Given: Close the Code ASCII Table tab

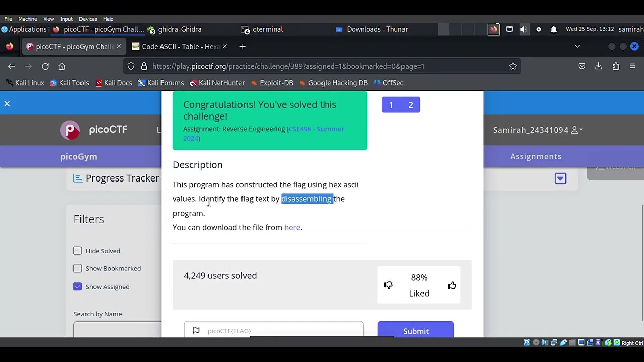Looking at the screenshot, I should pyautogui.click(x=225, y=47).
